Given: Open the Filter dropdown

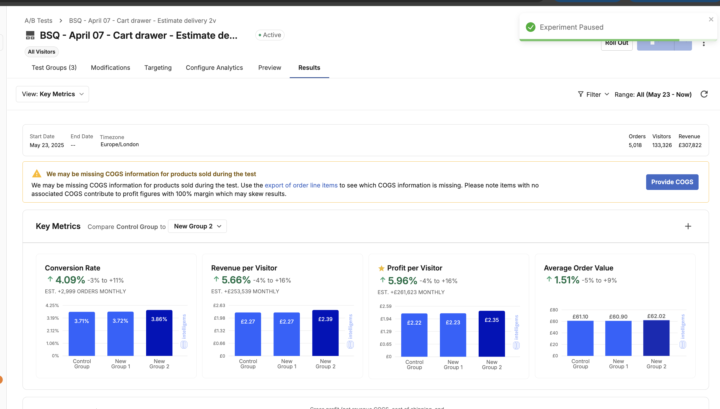Looking at the screenshot, I should click(x=593, y=94).
